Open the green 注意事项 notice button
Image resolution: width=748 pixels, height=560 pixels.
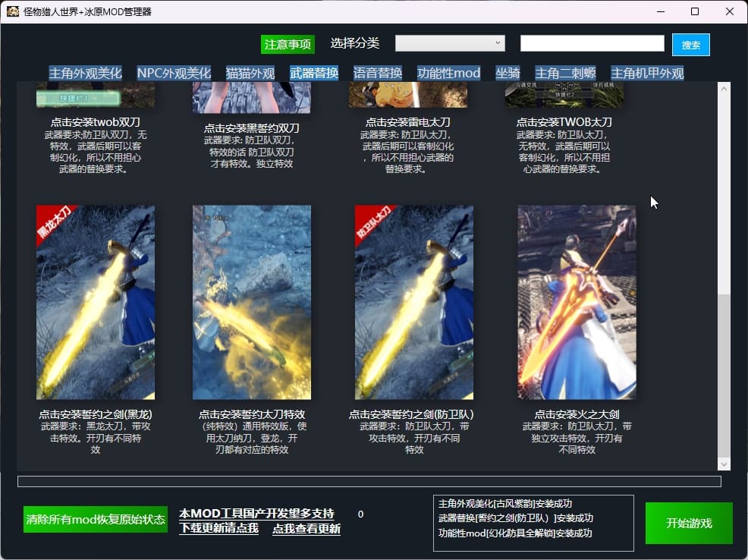(288, 44)
